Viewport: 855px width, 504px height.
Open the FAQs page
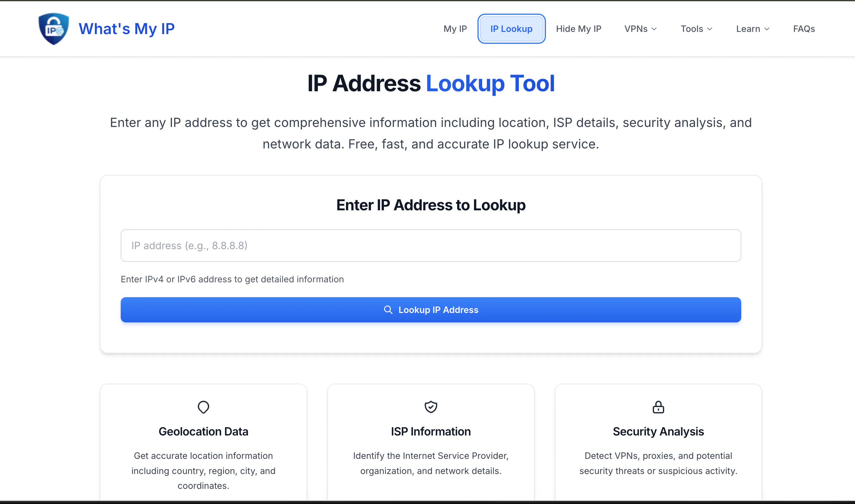coord(804,29)
